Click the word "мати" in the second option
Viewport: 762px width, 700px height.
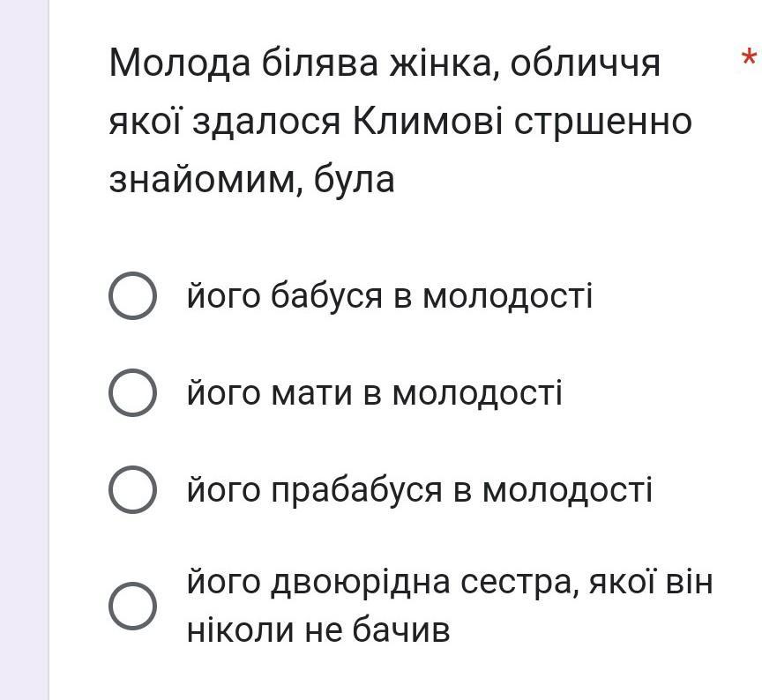tap(311, 394)
